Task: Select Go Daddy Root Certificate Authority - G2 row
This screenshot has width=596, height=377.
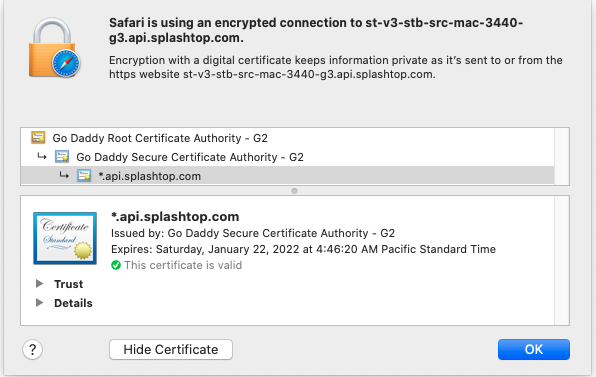Action: tap(287, 138)
